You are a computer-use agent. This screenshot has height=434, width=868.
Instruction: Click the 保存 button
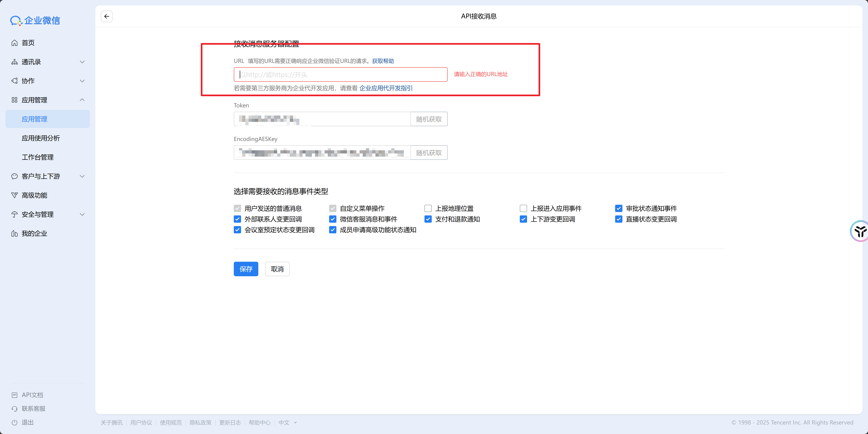246,269
